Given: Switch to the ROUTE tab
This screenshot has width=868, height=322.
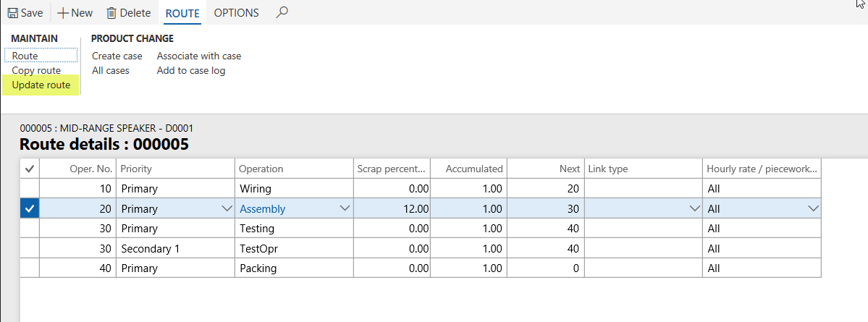Looking at the screenshot, I should pos(182,13).
